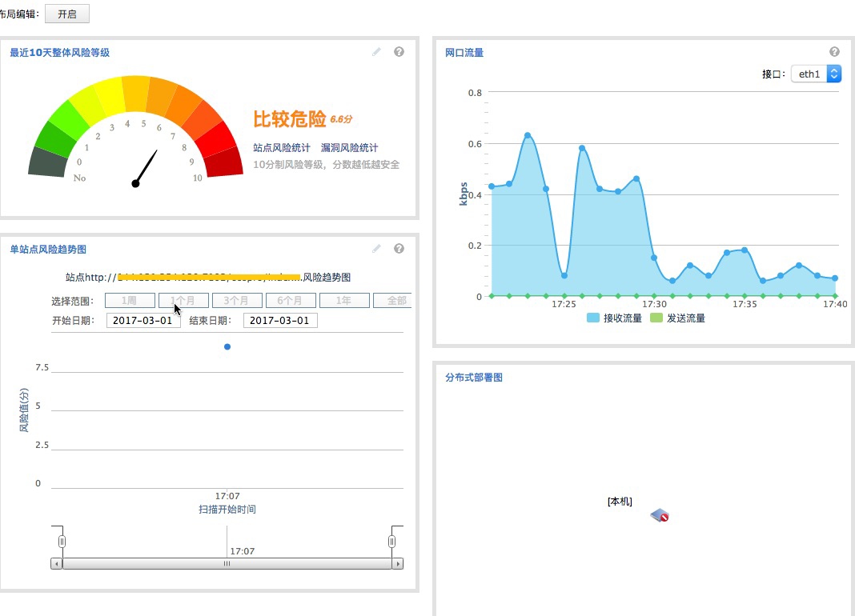Viewport: 855px width, 616px height.
Task: Click edit pencil icon in single-site trend panel
Action: [377, 249]
